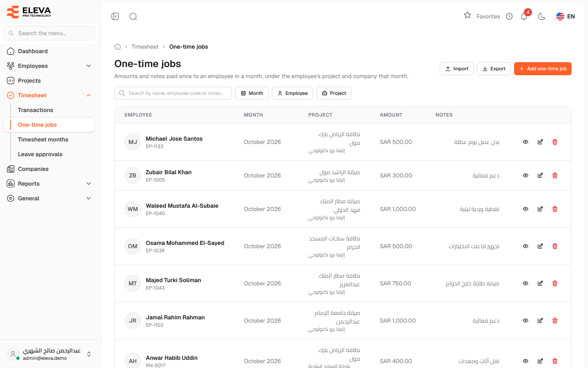Open recent history clock icon

[509, 16]
